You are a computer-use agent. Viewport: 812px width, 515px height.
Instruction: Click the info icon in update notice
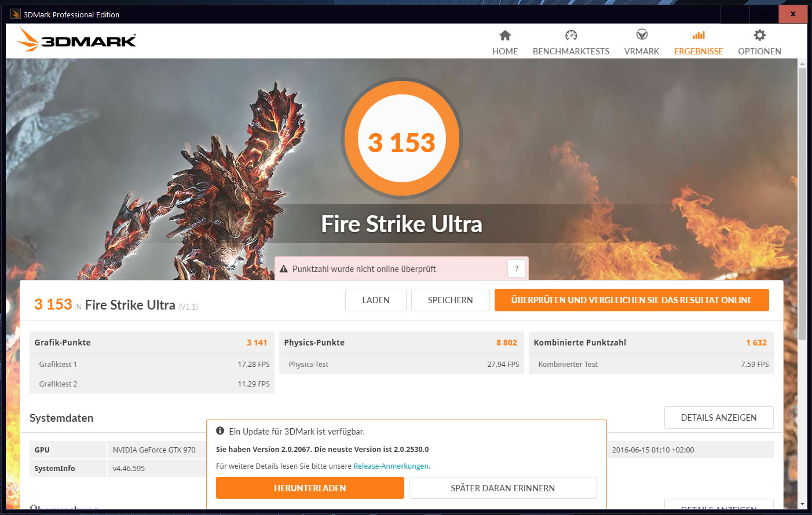tap(220, 431)
